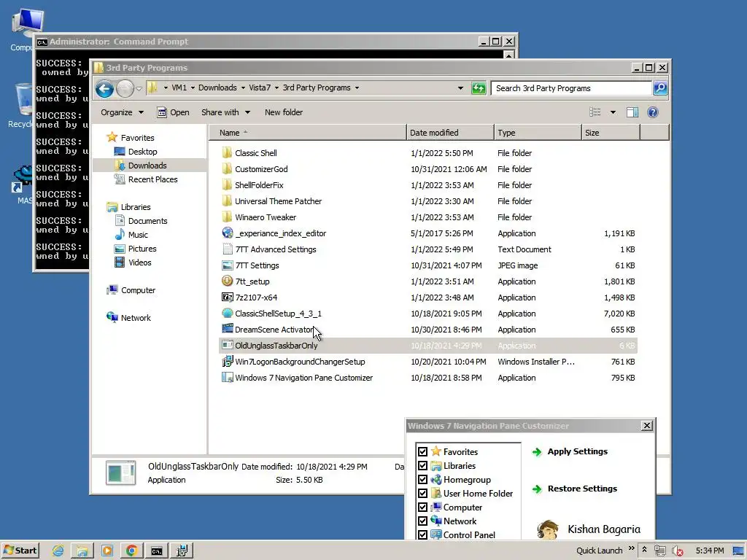Image resolution: width=747 pixels, height=560 pixels.
Task: Open Internet Explorer from taskbar
Action: pyautogui.click(x=58, y=551)
